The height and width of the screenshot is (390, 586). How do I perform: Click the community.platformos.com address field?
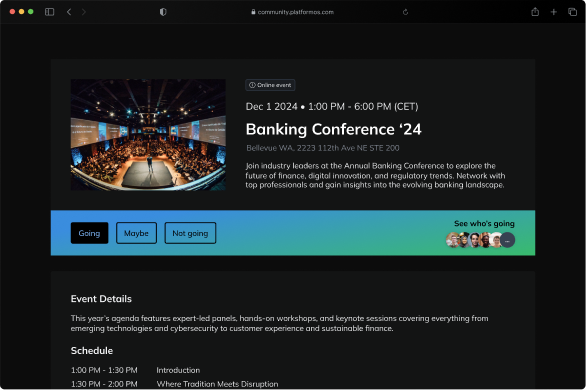(293, 12)
